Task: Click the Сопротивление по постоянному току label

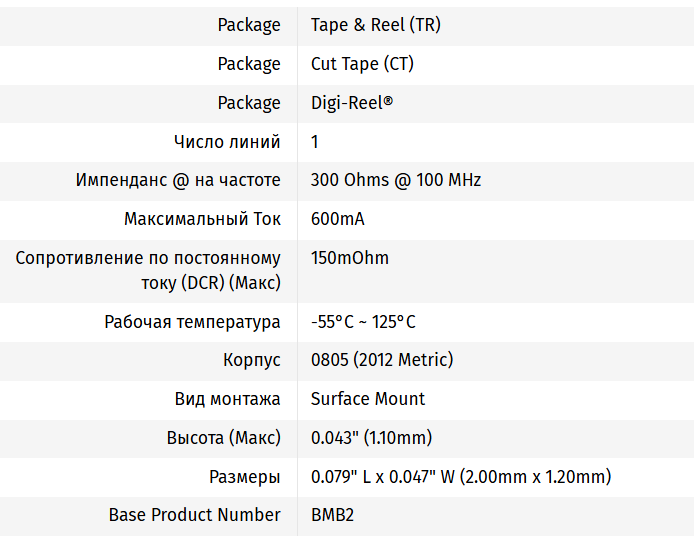Action: click(148, 270)
